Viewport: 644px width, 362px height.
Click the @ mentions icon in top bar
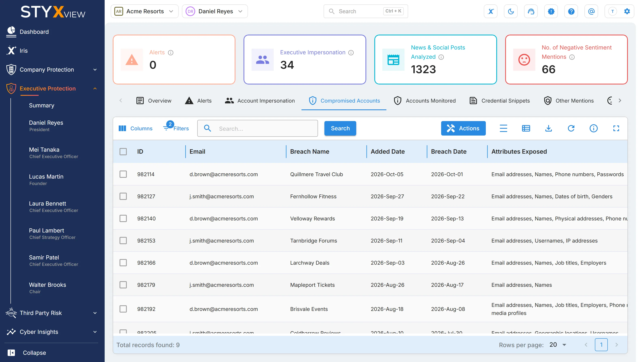point(591,11)
